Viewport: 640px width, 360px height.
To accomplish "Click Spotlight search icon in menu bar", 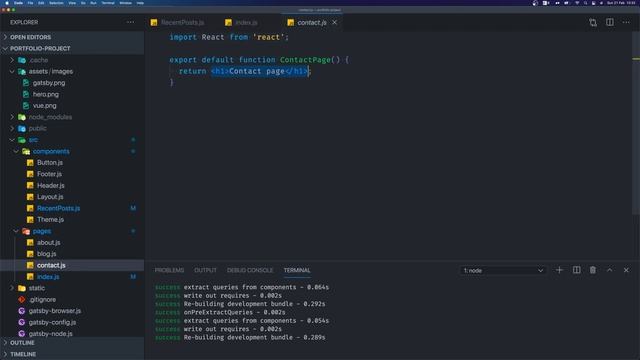I will [x=585, y=3].
